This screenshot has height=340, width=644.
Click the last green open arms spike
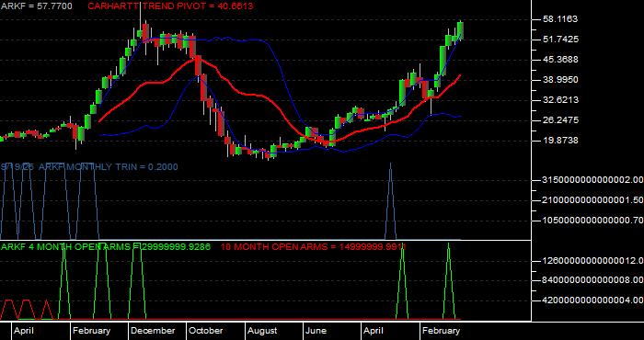click(x=449, y=280)
